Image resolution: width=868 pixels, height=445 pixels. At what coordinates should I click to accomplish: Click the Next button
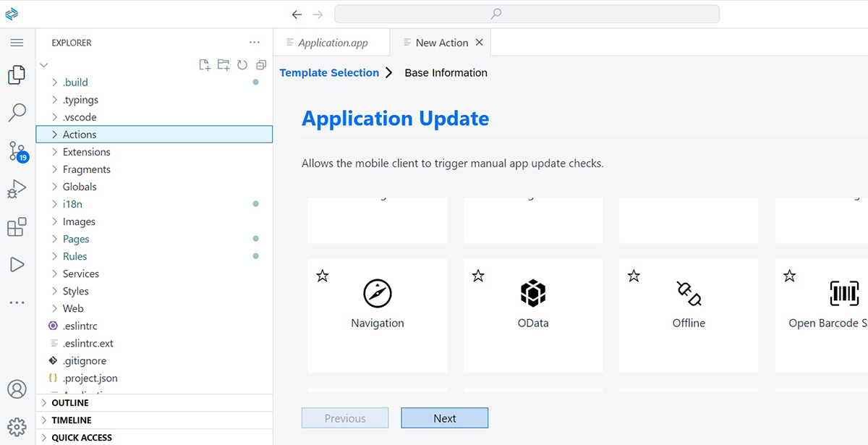click(444, 418)
